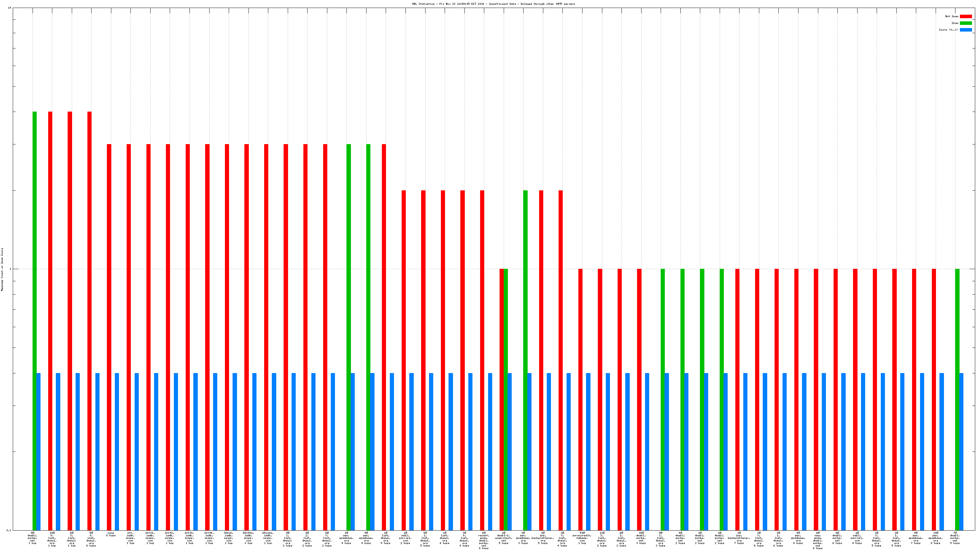980x551 pixels.
Task: Click the y-axis tick label 10
Action: pyautogui.click(x=10, y=8)
